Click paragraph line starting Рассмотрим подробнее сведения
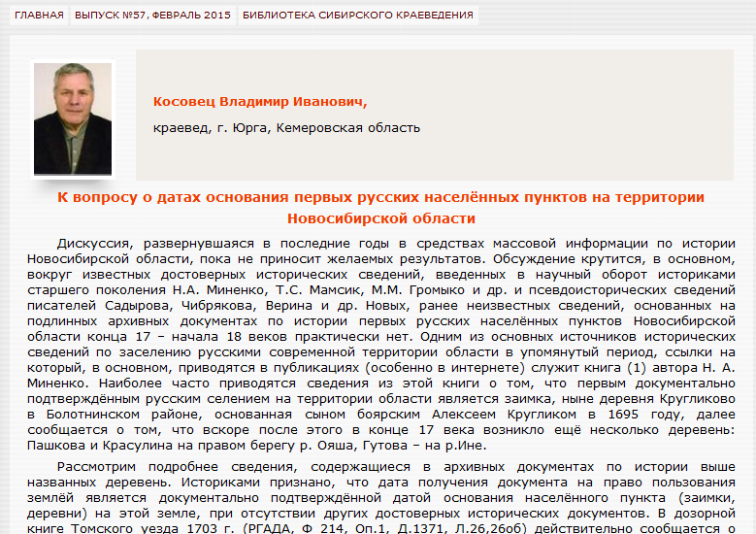The image size is (756, 534). tap(396, 466)
